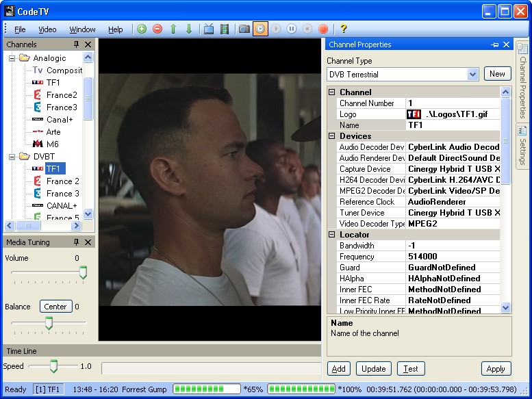This screenshot has height=399, width=532.
Task: Click the green down arrow toolbar icon
Action: click(189, 29)
